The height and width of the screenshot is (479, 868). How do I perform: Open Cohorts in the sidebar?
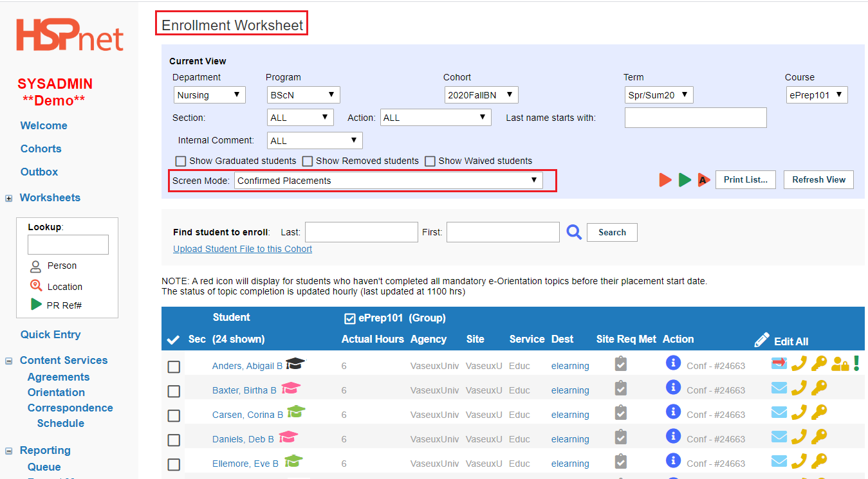coord(41,149)
